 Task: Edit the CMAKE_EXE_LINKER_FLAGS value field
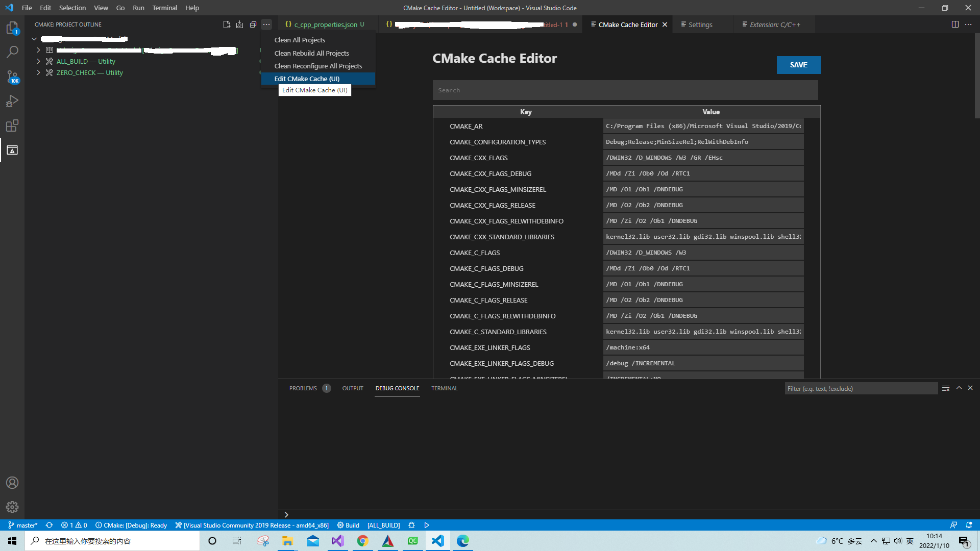tap(703, 347)
